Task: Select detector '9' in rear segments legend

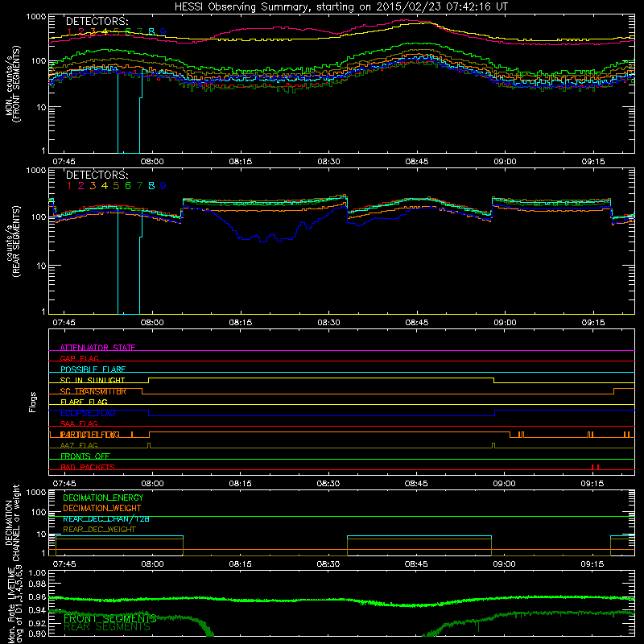Action: pos(163,186)
